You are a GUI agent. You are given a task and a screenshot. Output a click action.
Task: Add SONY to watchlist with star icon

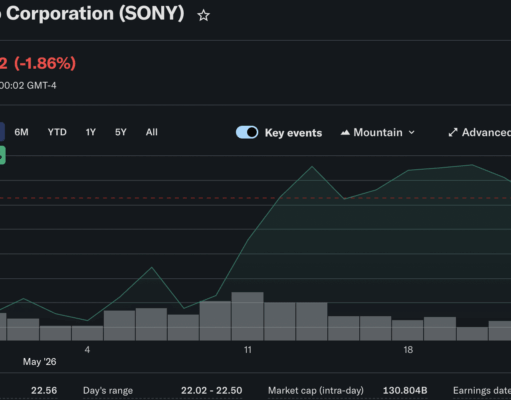pyautogui.click(x=203, y=16)
